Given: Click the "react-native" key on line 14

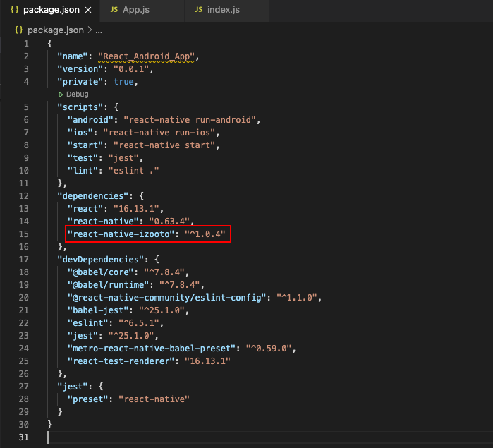Looking at the screenshot, I should 103,222.
